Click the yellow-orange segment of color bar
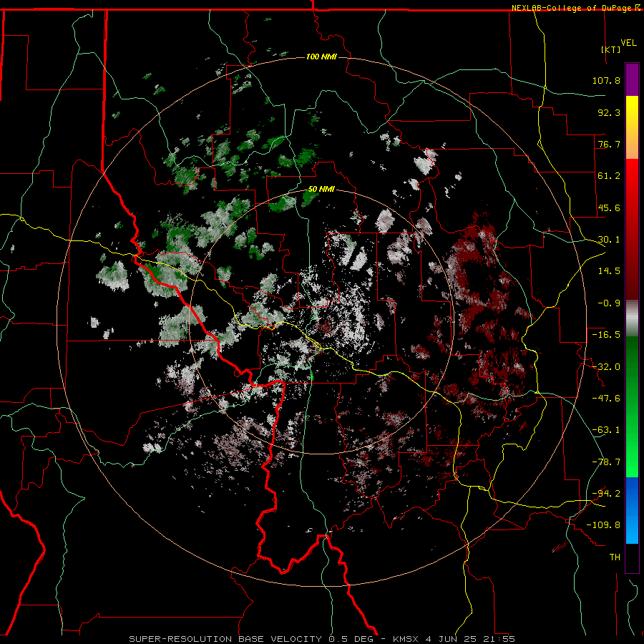 tap(632, 127)
